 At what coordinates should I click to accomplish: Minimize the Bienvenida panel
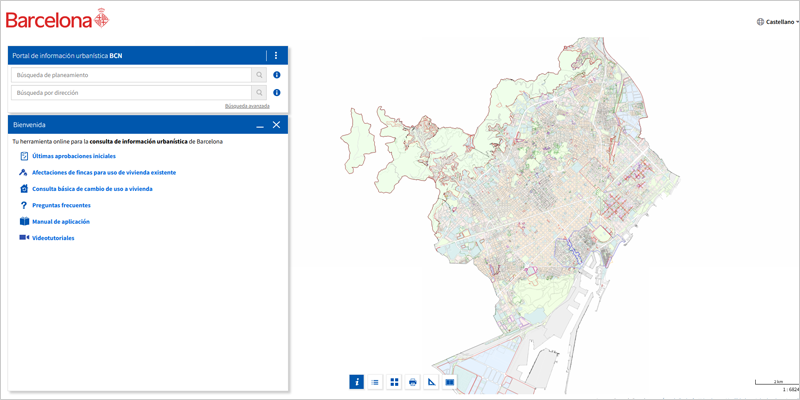point(260,125)
